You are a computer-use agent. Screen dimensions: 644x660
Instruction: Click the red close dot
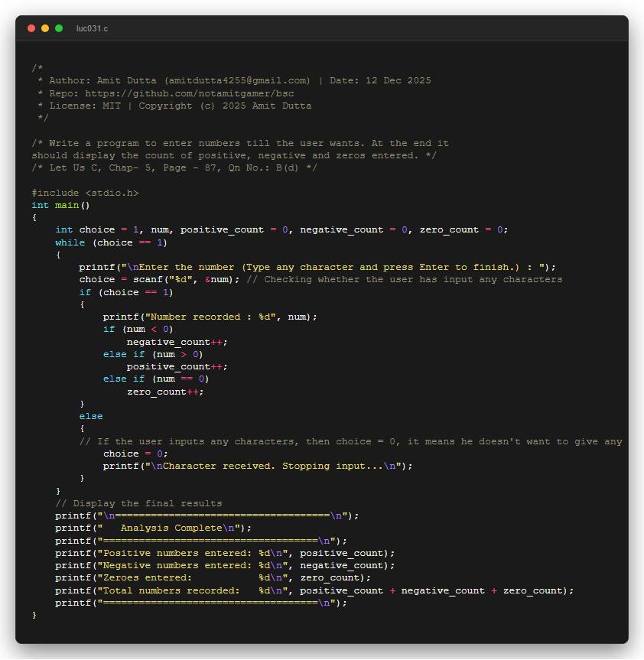coord(31,28)
